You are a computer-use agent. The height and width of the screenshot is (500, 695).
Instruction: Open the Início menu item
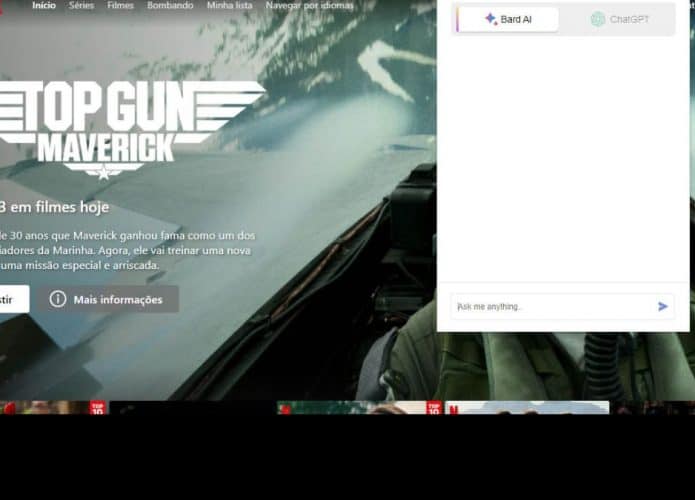tap(44, 5)
